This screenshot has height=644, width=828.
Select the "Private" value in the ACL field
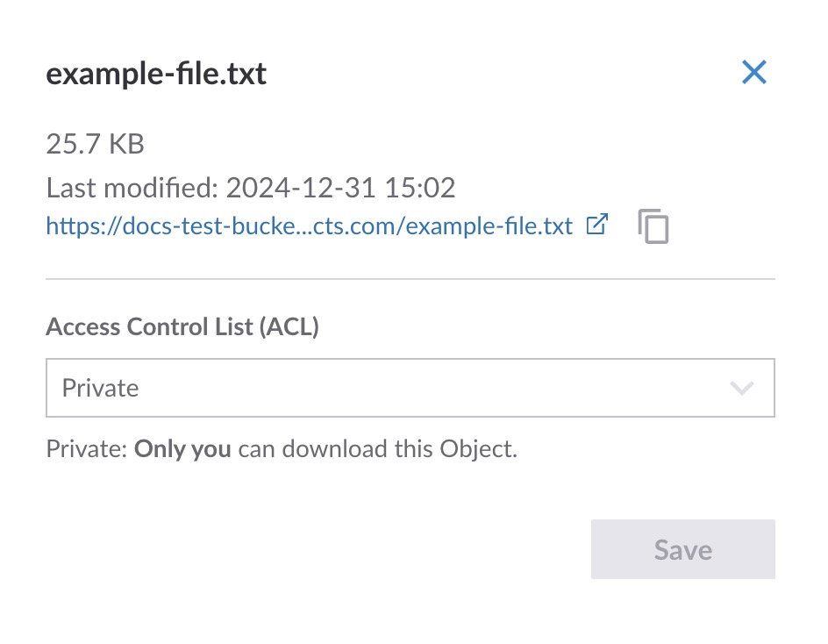pyautogui.click(x=100, y=388)
